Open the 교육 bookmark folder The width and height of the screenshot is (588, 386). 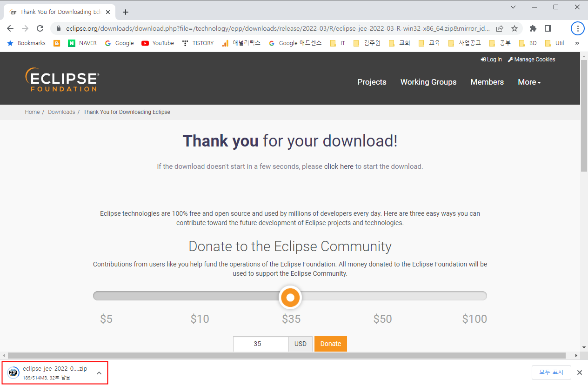pos(429,43)
